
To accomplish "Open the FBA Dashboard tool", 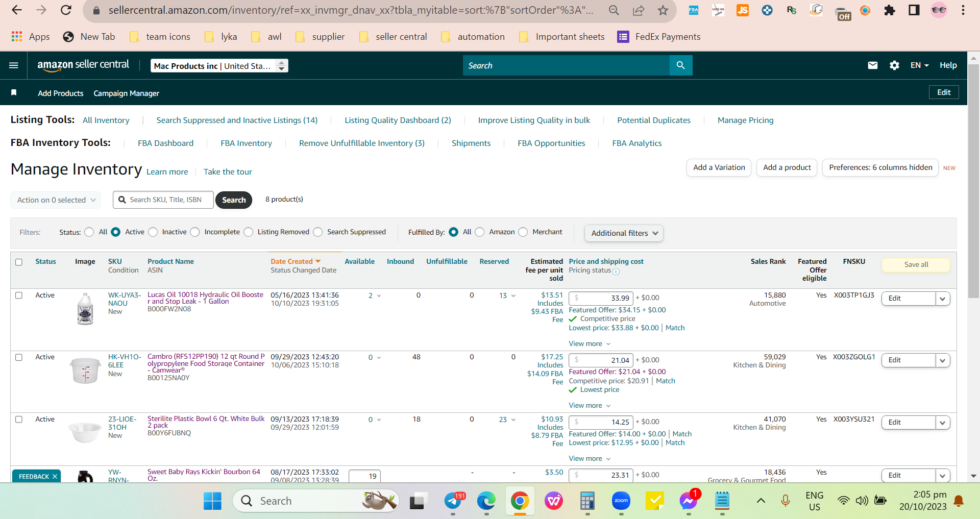I will click(165, 143).
